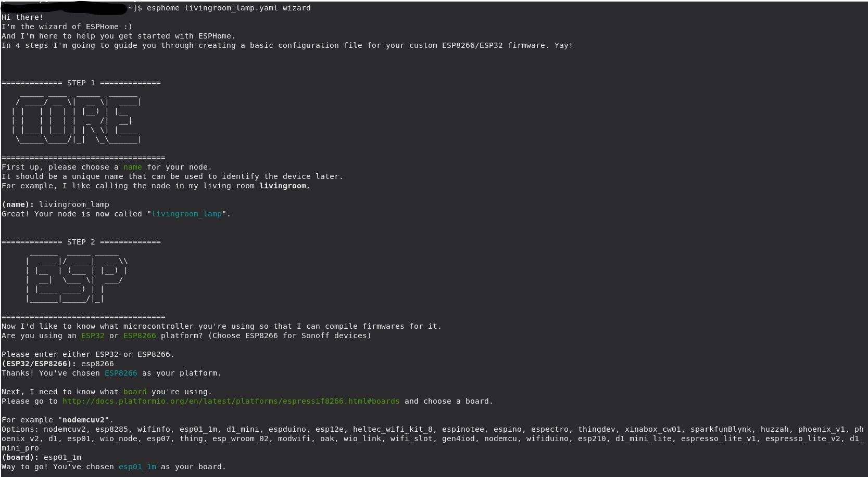Click green 'ESP8266' in the platform question
The image size is (868, 477).
140,336
